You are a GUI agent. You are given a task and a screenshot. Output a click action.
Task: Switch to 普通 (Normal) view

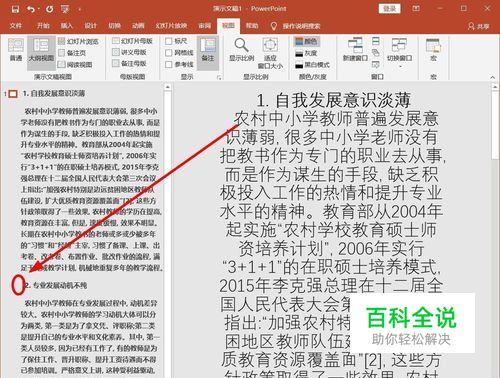[16, 50]
